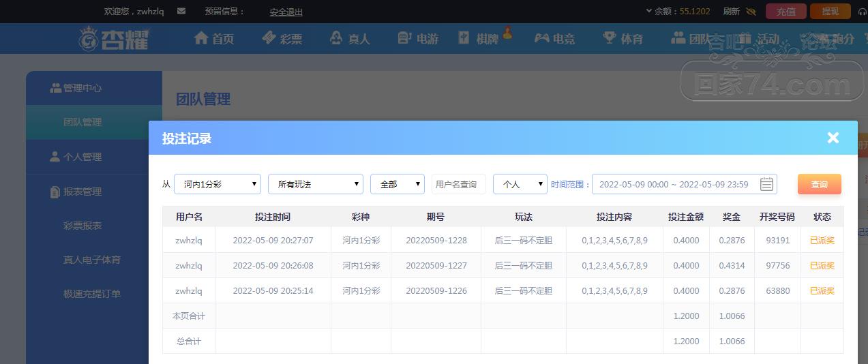Open the 个人 scope dropdown
This screenshot has width=868, height=364.
tap(520, 184)
